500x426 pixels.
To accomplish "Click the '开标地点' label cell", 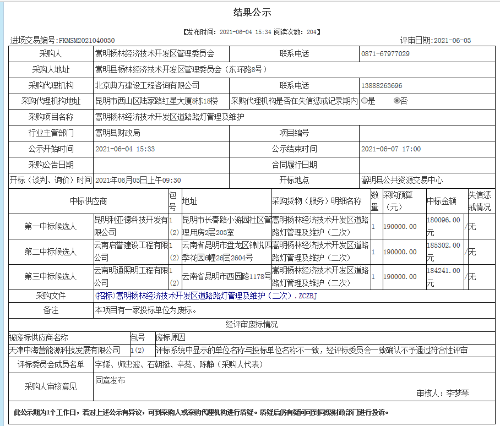I will point(294,180).
